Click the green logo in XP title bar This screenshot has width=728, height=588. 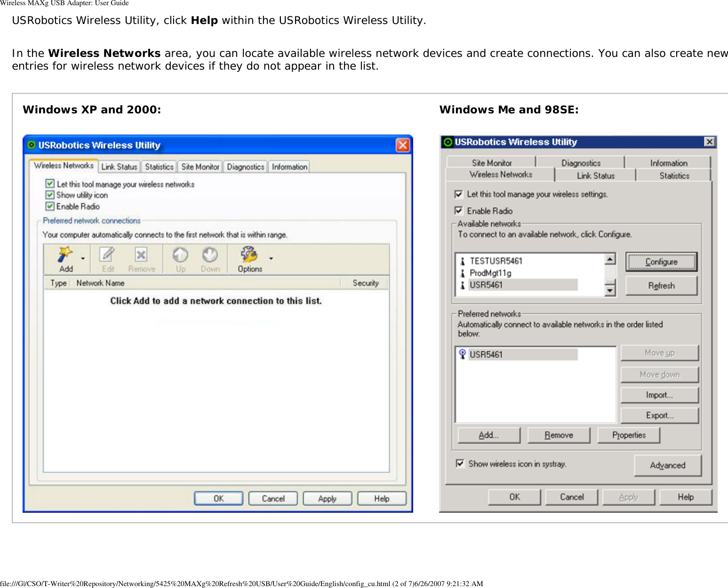pyautogui.click(x=32, y=145)
